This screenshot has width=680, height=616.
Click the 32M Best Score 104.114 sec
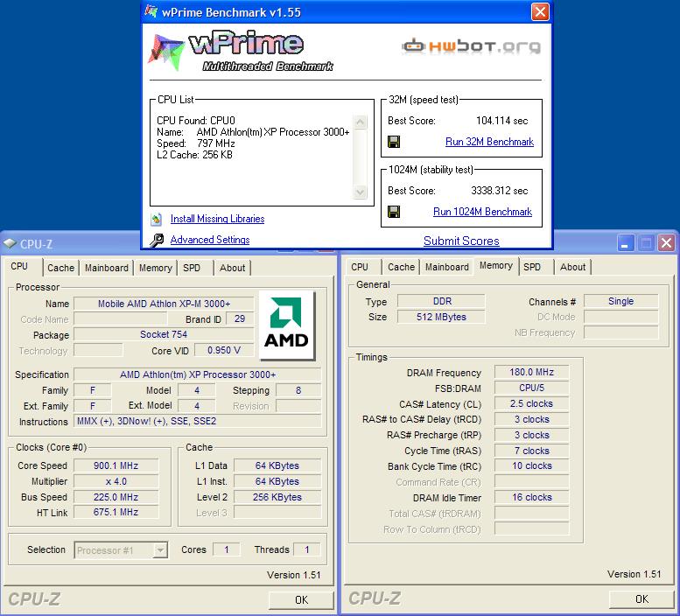[x=501, y=121]
